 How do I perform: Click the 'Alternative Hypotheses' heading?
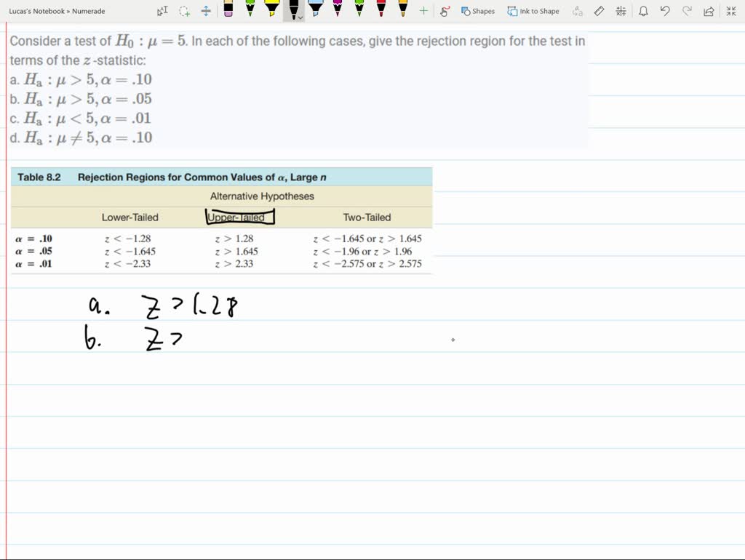[x=262, y=196]
